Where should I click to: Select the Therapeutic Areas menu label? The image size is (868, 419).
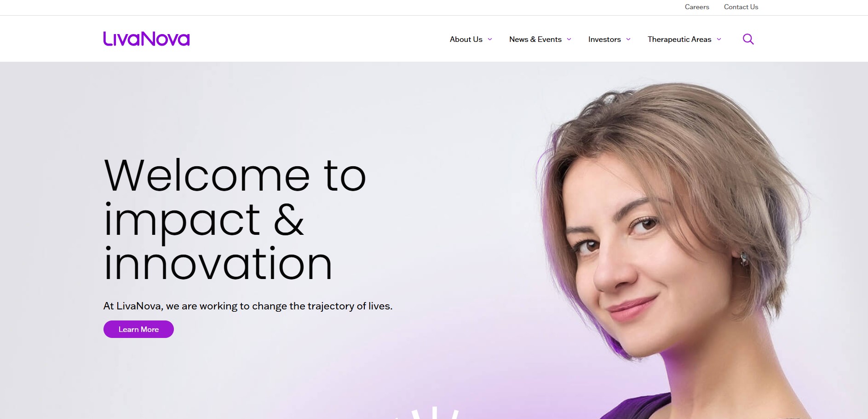pyautogui.click(x=679, y=39)
